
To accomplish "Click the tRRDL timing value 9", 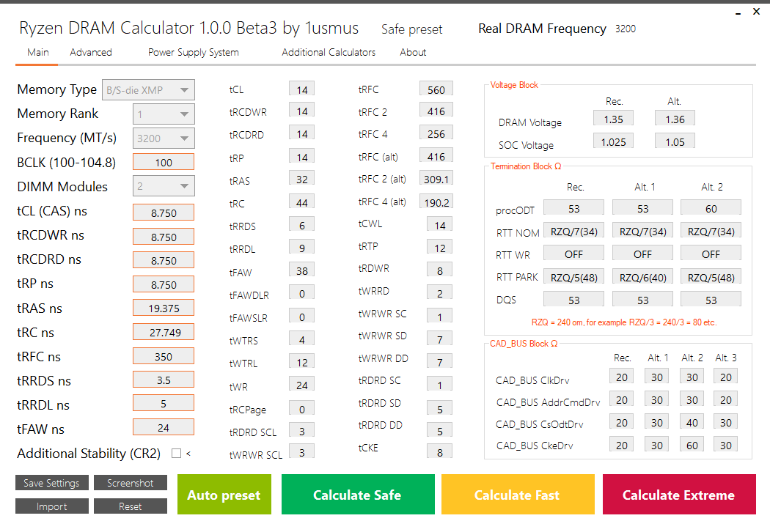I will [x=301, y=248].
